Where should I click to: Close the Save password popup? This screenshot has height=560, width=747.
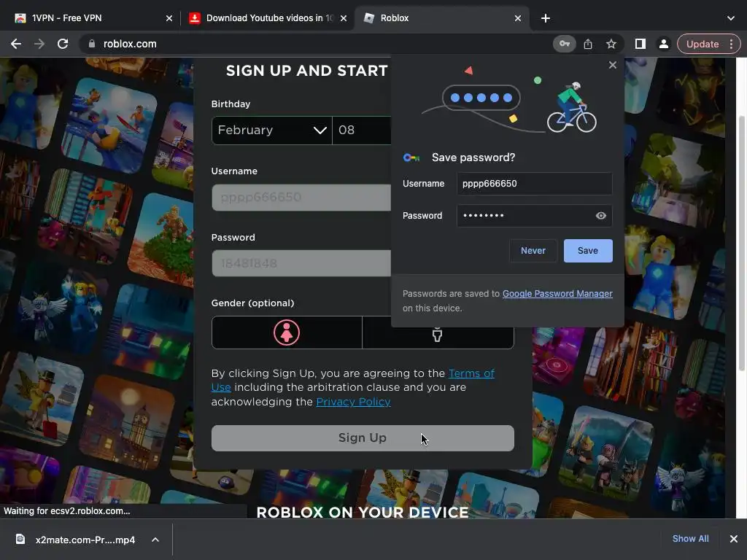coord(612,65)
